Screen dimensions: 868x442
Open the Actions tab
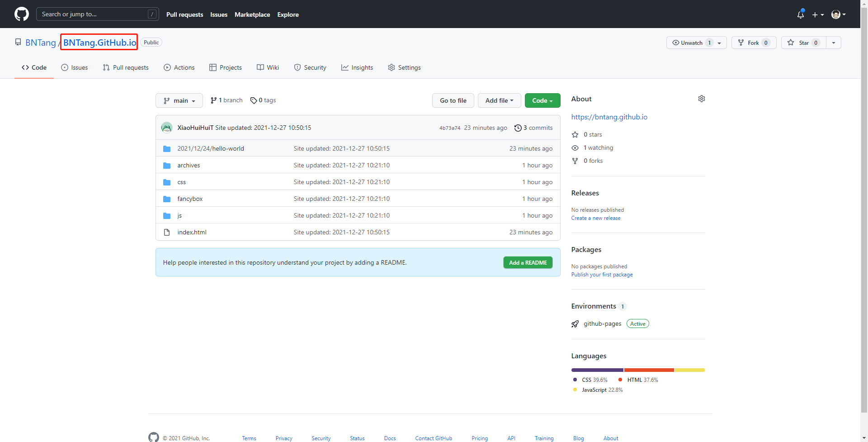(x=179, y=67)
